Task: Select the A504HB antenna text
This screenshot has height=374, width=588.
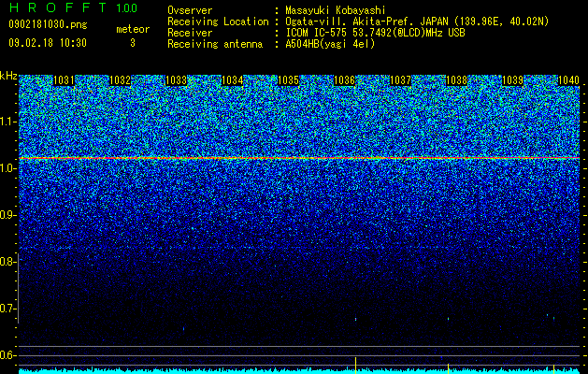Action: coord(330,44)
